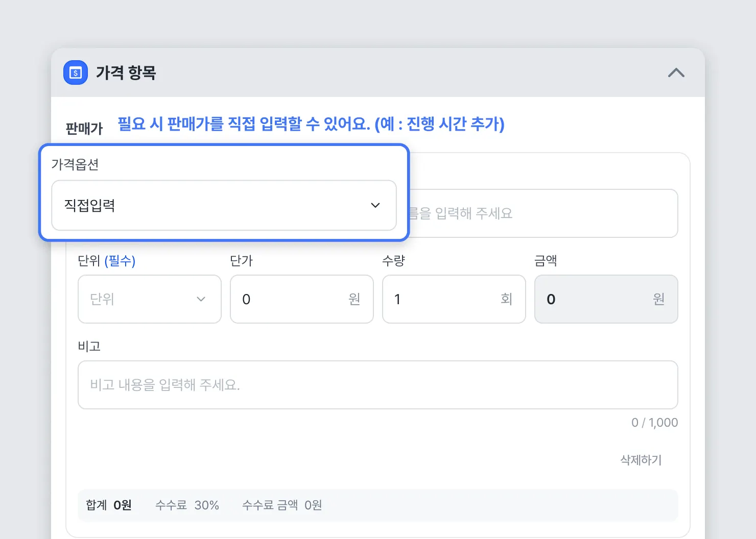Image resolution: width=756 pixels, height=539 pixels.
Task: Click the 0 / 1,000 character counter
Action: [654, 423]
